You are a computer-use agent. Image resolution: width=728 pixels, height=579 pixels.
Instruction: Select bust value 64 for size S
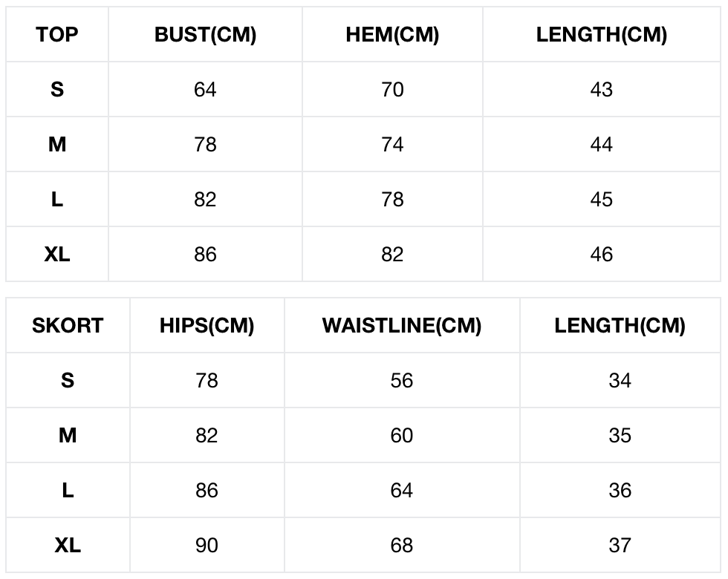click(x=205, y=90)
